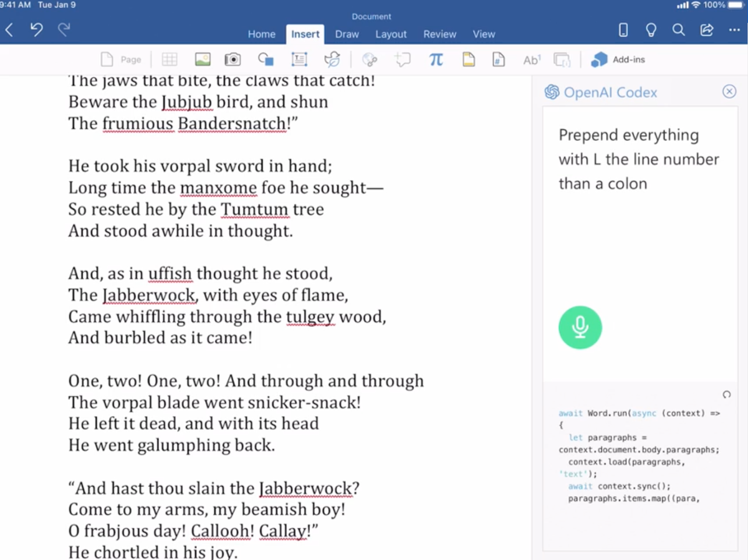The image size is (748, 560).
Task: Close the OpenAI Codex pane
Action: 729,92
